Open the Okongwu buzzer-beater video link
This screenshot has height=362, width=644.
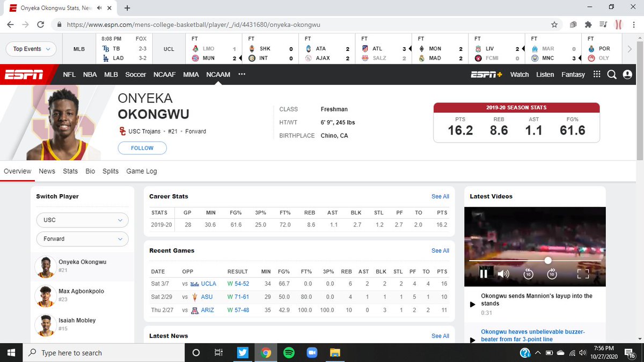click(x=533, y=335)
